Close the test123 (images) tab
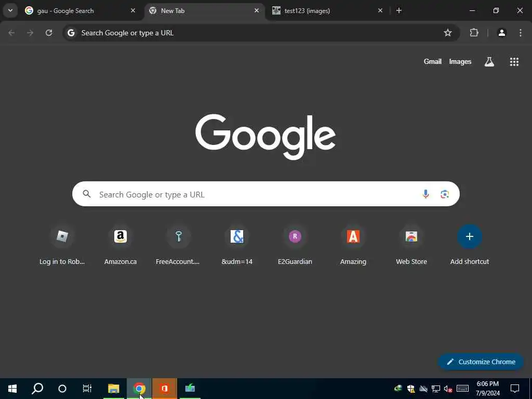This screenshot has height=399, width=532. [380, 10]
